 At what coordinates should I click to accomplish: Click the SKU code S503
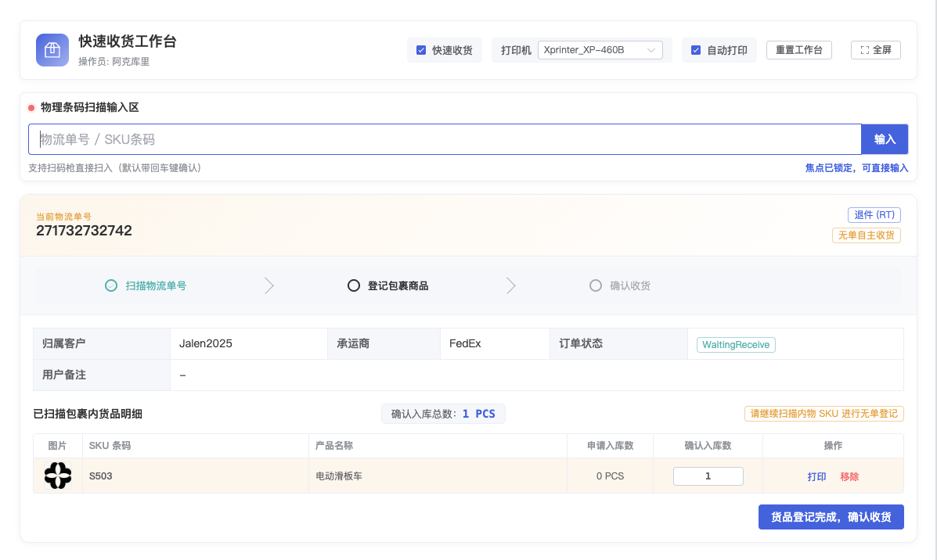100,476
